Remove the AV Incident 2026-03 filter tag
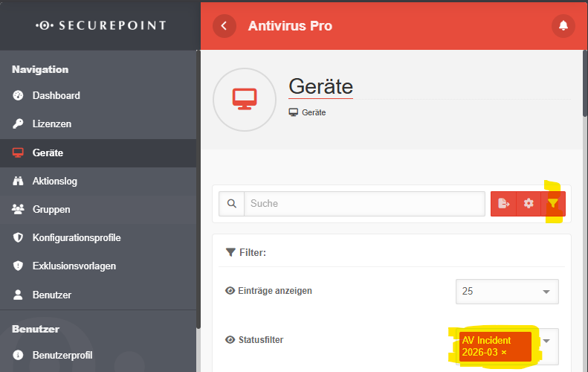 coord(504,353)
